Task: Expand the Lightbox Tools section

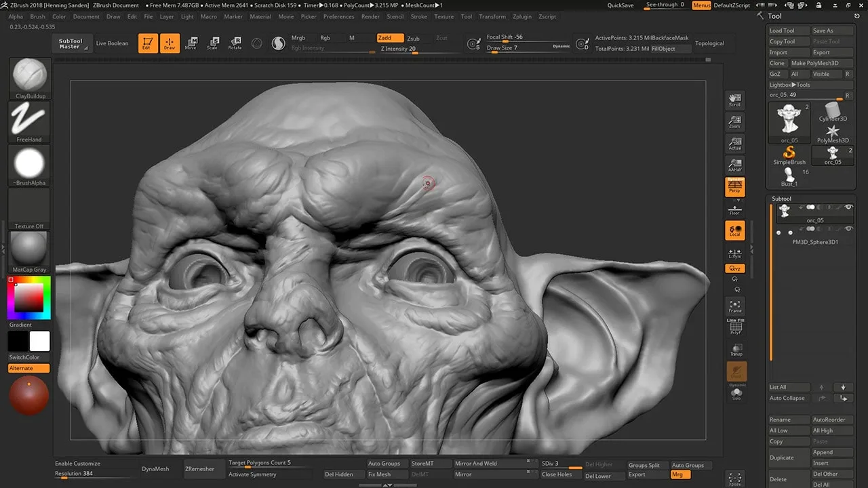Action: [790, 85]
